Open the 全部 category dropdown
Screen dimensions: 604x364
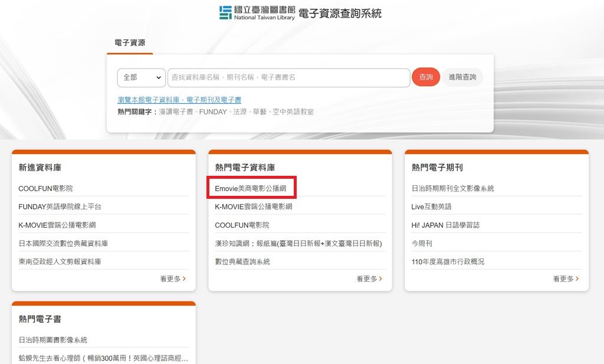[142, 77]
